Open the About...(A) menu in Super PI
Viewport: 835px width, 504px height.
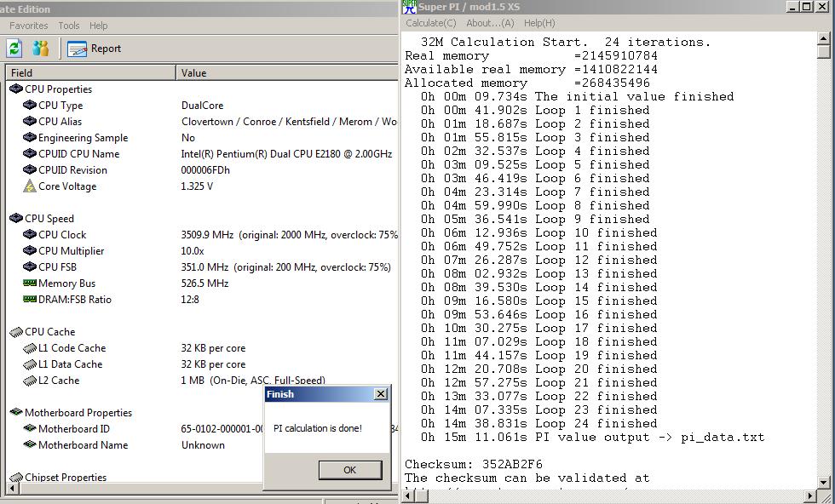pyautogui.click(x=490, y=23)
